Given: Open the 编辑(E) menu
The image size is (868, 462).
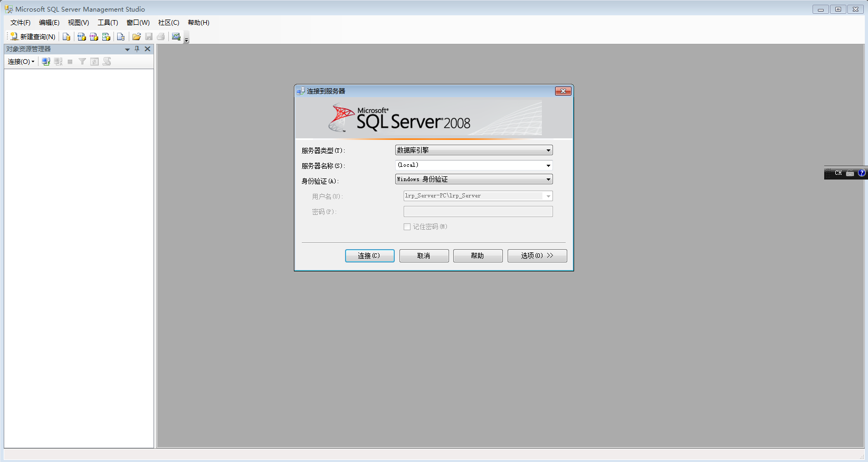Looking at the screenshot, I should pos(49,23).
